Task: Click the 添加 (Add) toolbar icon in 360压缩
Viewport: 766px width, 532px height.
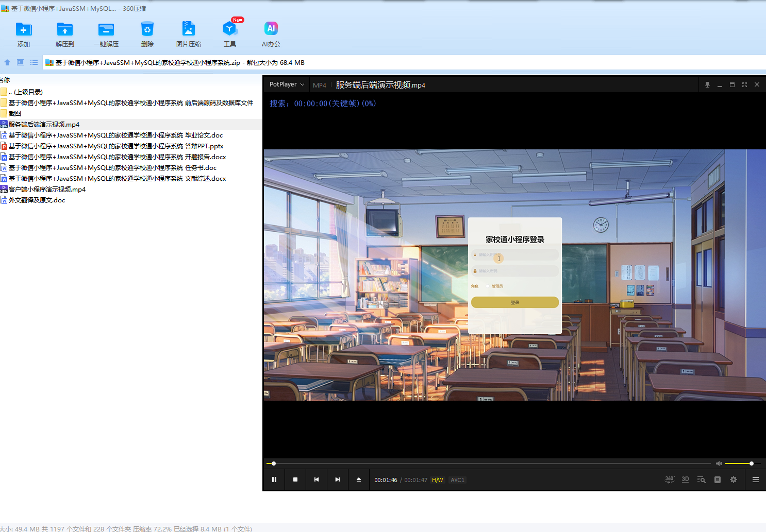Action: pyautogui.click(x=24, y=35)
